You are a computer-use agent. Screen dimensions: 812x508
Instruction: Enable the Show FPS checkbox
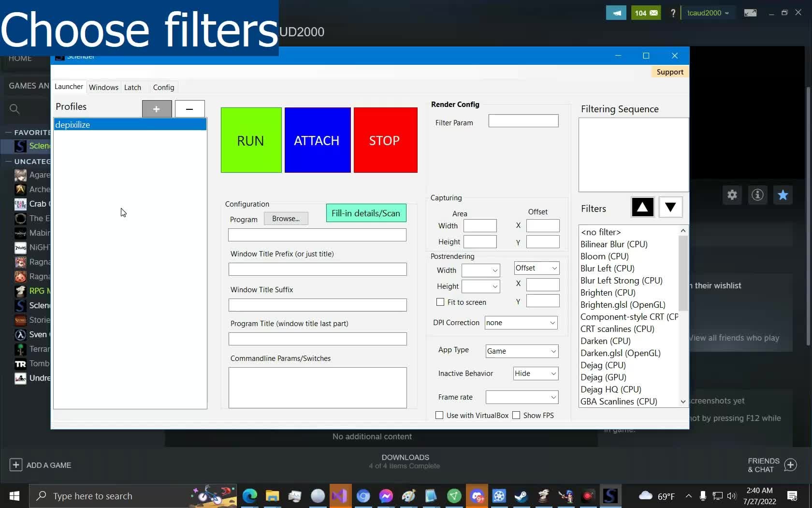[x=516, y=416]
